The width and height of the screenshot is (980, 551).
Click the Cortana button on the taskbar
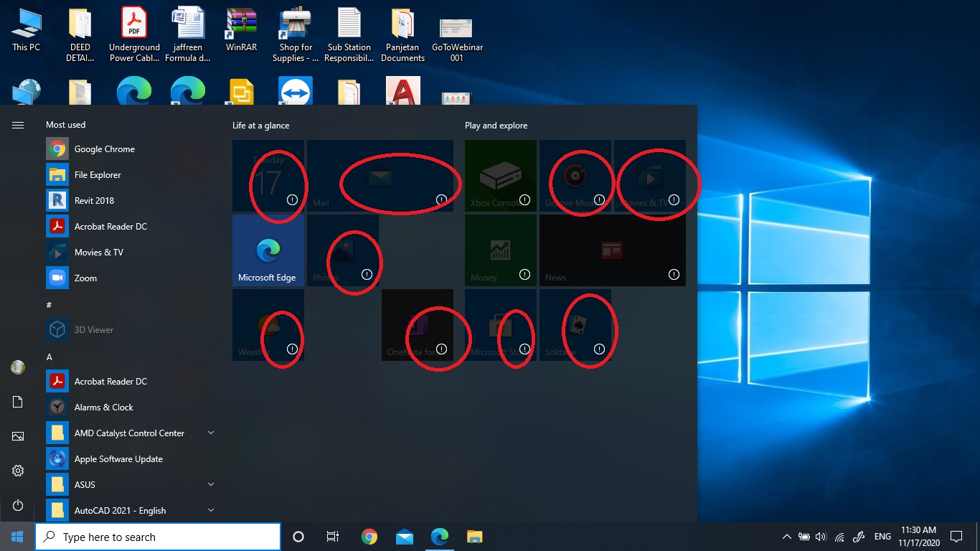[x=298, y=536]
